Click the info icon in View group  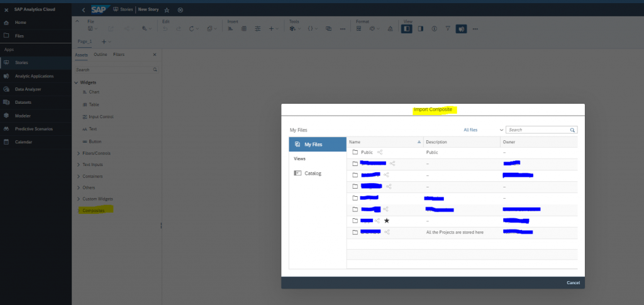click(434, 29)
